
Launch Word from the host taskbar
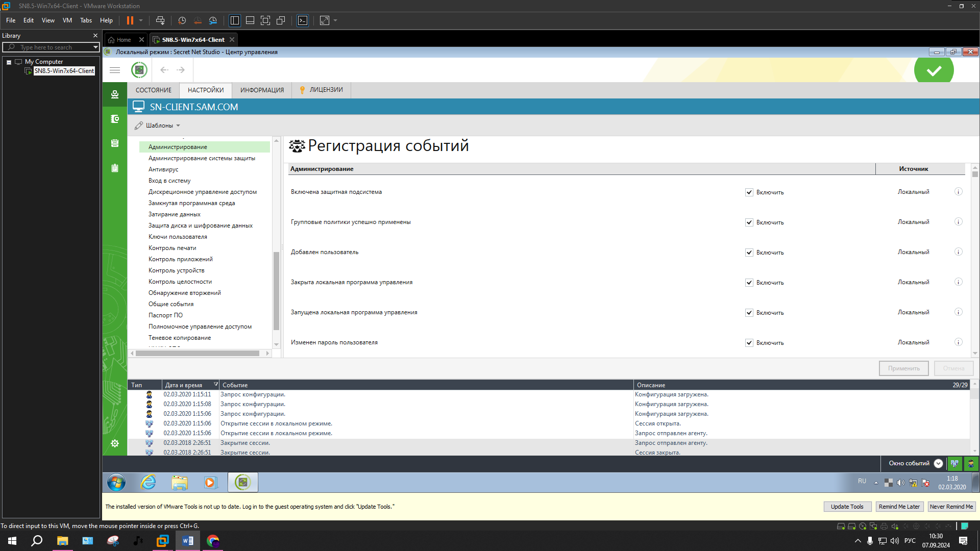click(188, 541)
